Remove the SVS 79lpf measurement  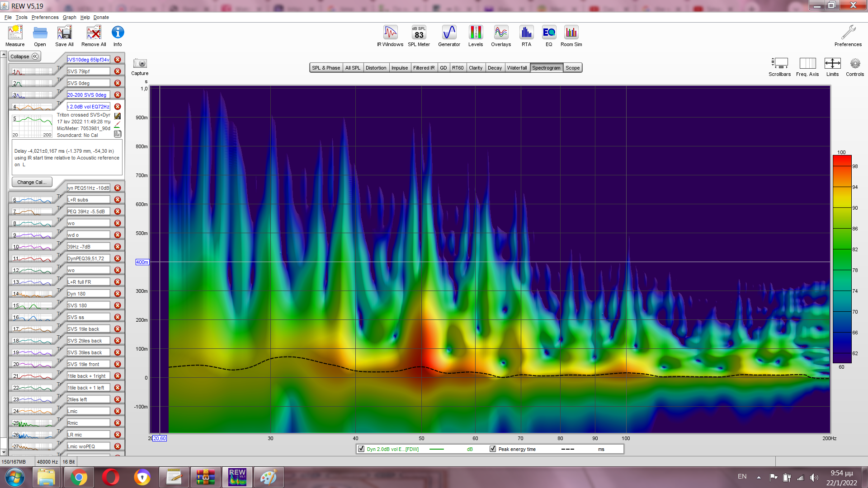coord(118,71)
